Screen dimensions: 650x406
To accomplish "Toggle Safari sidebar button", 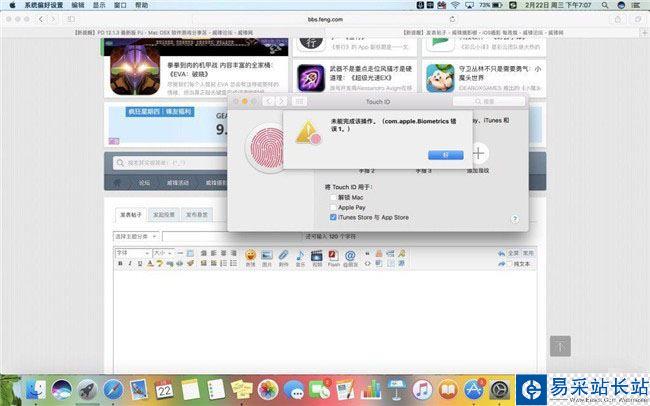I will [x=71, y=19].
